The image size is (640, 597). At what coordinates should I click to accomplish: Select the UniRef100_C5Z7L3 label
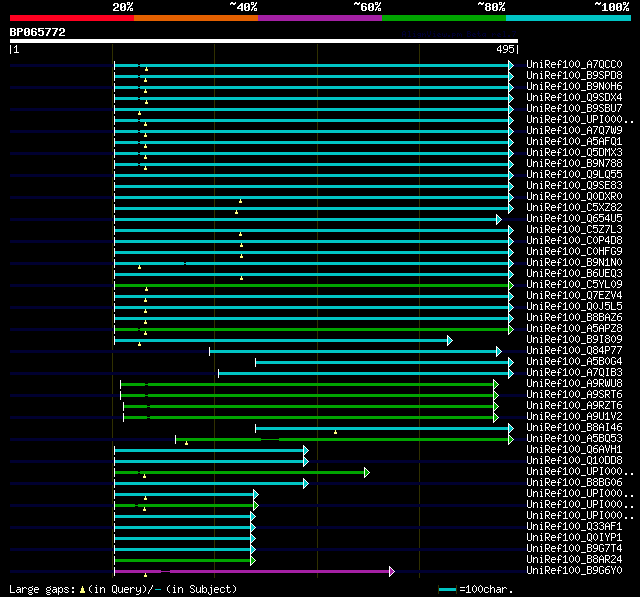point(574,230)
